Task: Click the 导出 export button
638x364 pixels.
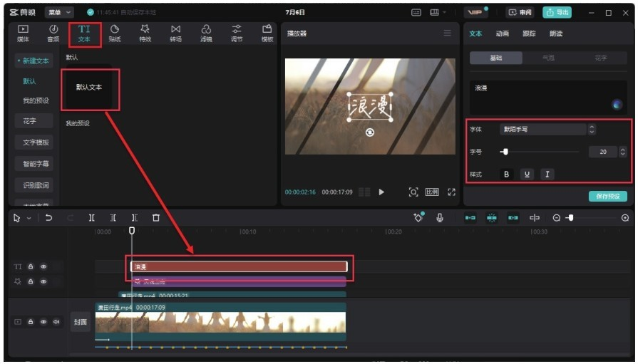Action: [x=557, y=13]
